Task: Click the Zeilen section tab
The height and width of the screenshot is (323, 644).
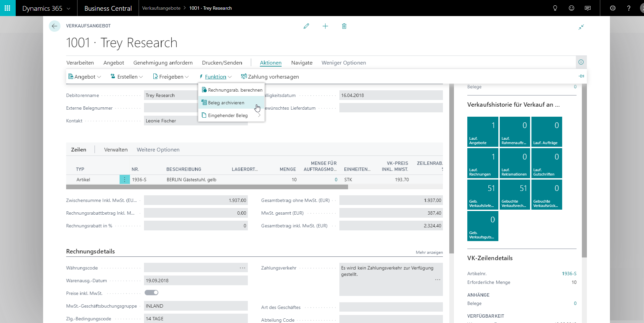Action: click(x=78, y=149)
